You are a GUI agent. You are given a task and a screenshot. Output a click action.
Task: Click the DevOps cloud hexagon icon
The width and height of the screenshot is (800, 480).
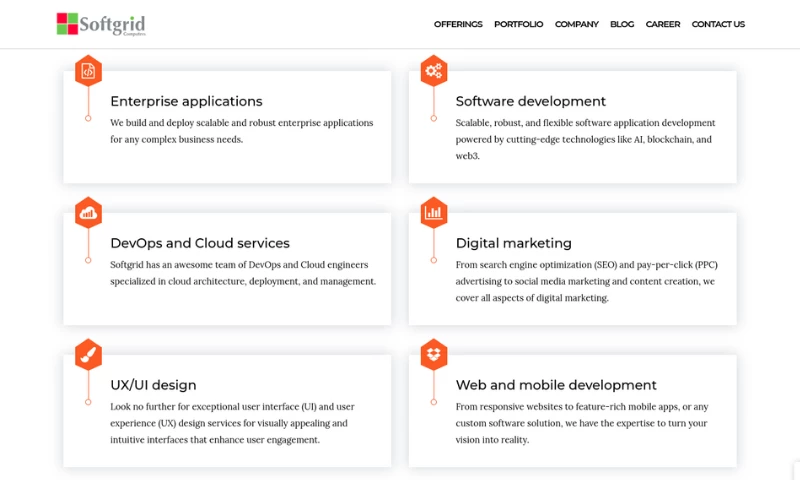(x=88, y=213)
